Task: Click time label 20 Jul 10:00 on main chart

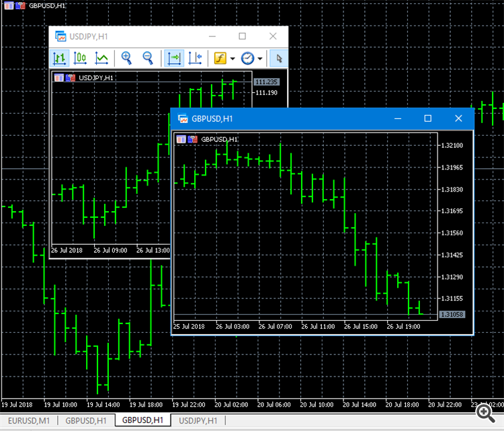Action: pos(317,405)
